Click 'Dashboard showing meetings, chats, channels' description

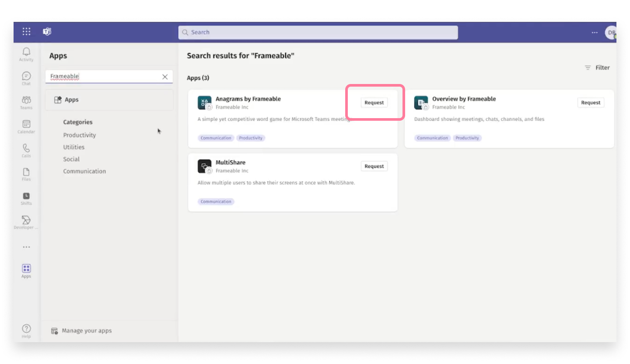click(479, 119)
